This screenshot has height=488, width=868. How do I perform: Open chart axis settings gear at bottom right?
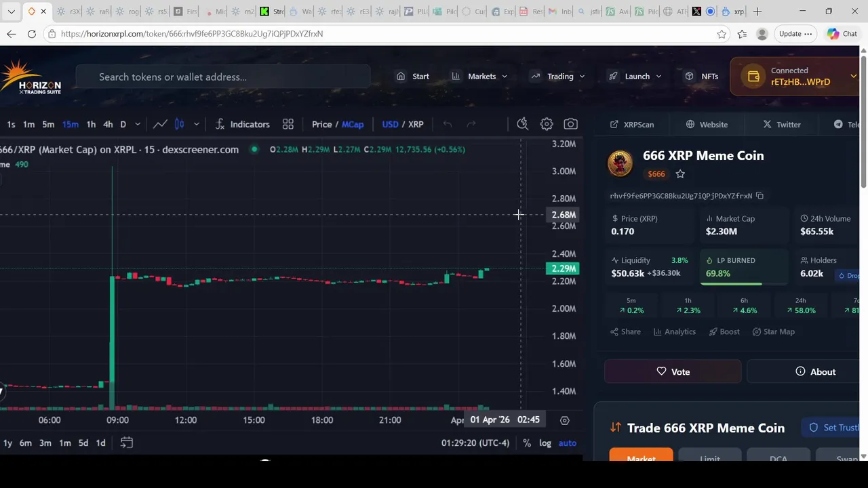pyautogui.click(x=564, y=420)
